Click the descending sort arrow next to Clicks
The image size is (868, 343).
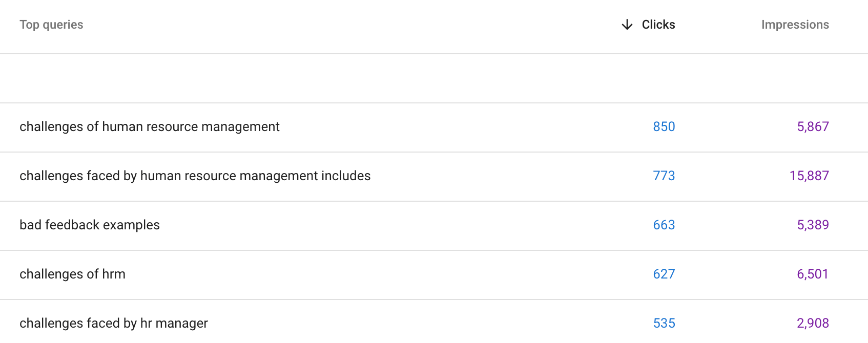627,25
